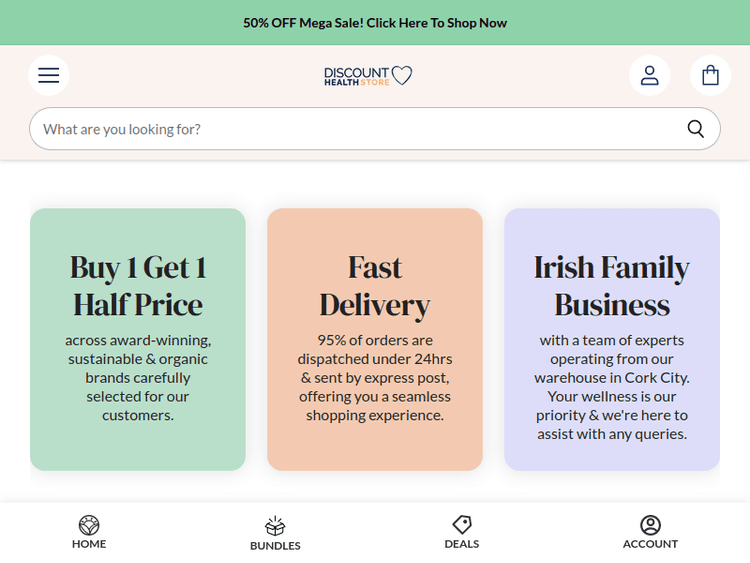
Task: Open the shopping bag cart
Action: point(710,75)
